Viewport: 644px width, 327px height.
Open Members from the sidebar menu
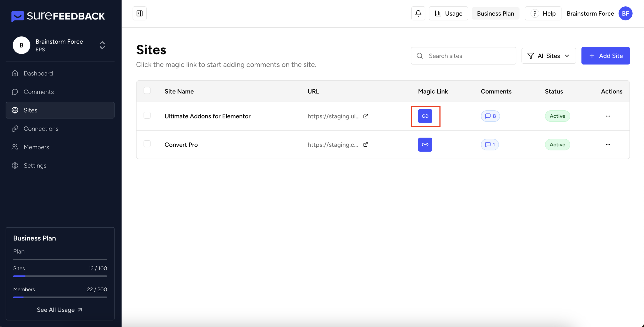[x=36, y=147]
